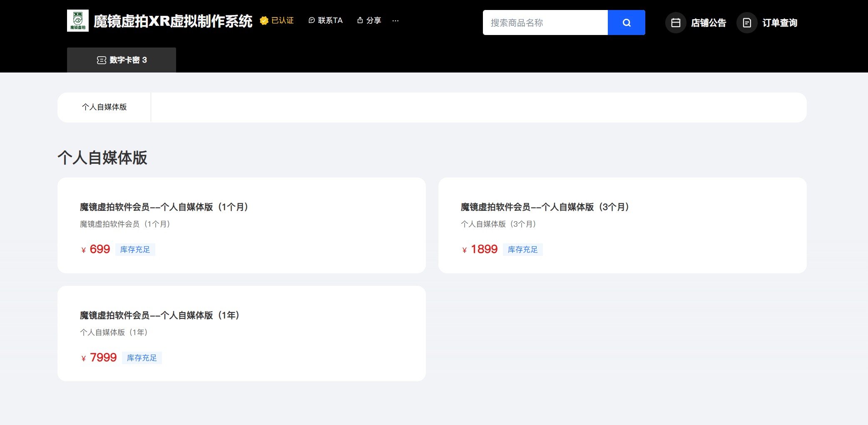Click 库存充足 tag beside 7999 price
868x425 pixels.
click(142, 358)
